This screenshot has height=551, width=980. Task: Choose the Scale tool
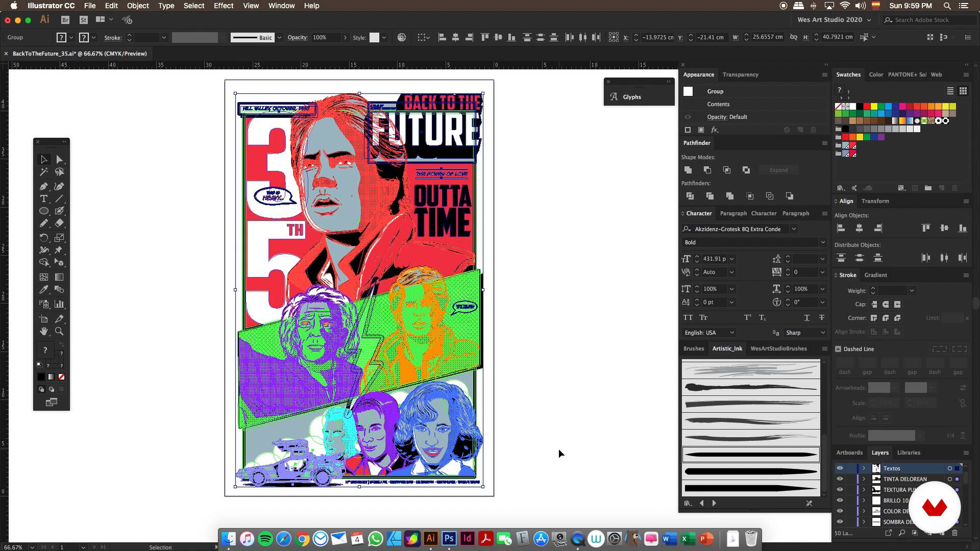point(59,238)
